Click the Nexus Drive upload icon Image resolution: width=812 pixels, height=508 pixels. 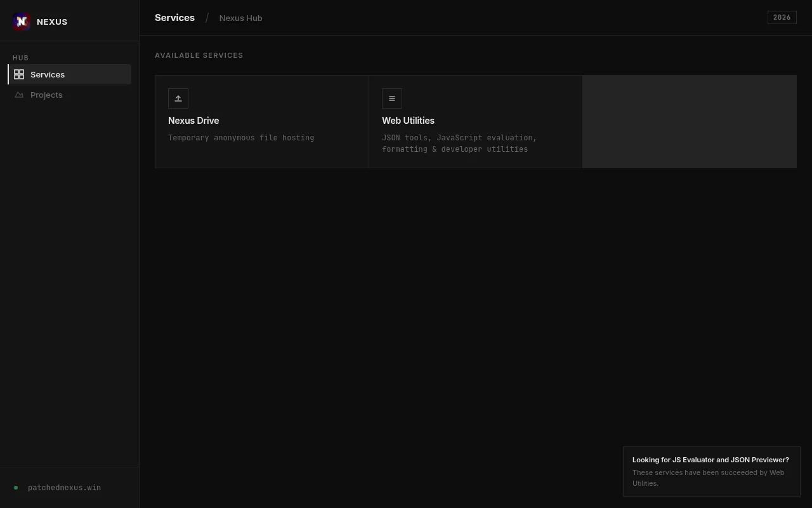178,98
